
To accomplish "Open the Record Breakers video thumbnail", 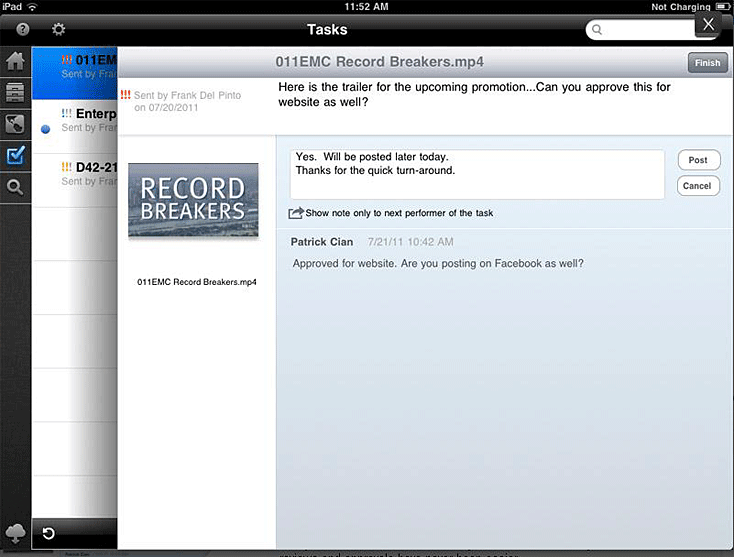I will pos(193,200).
